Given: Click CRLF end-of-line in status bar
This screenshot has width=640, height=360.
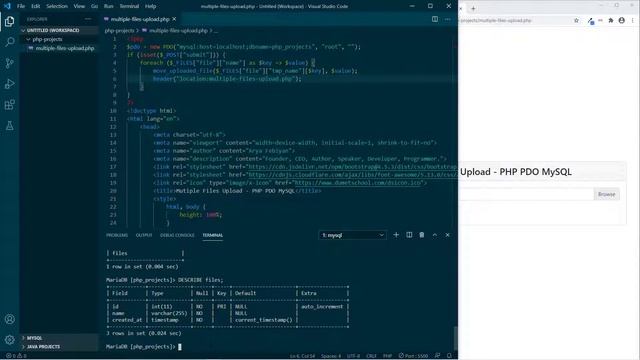Looking at the screenshot, I should click(371, 356).
